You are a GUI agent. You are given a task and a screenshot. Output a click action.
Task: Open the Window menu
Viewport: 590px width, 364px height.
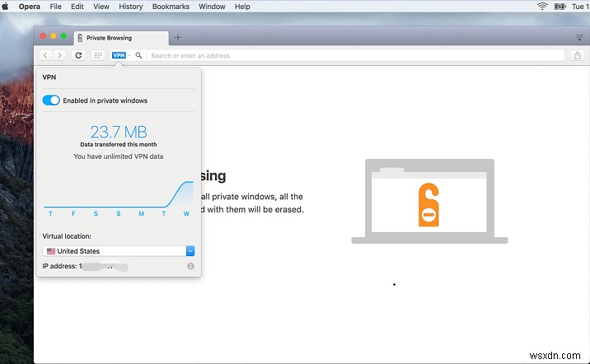pyautogui.click(x=212, y=7)
